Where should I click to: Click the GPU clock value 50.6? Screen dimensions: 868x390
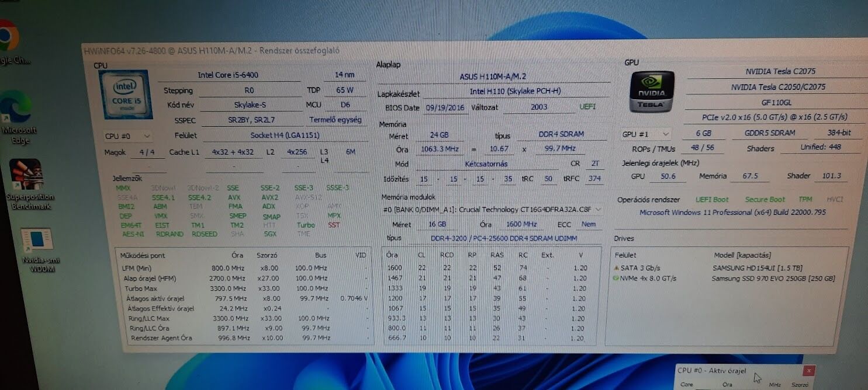668,176
